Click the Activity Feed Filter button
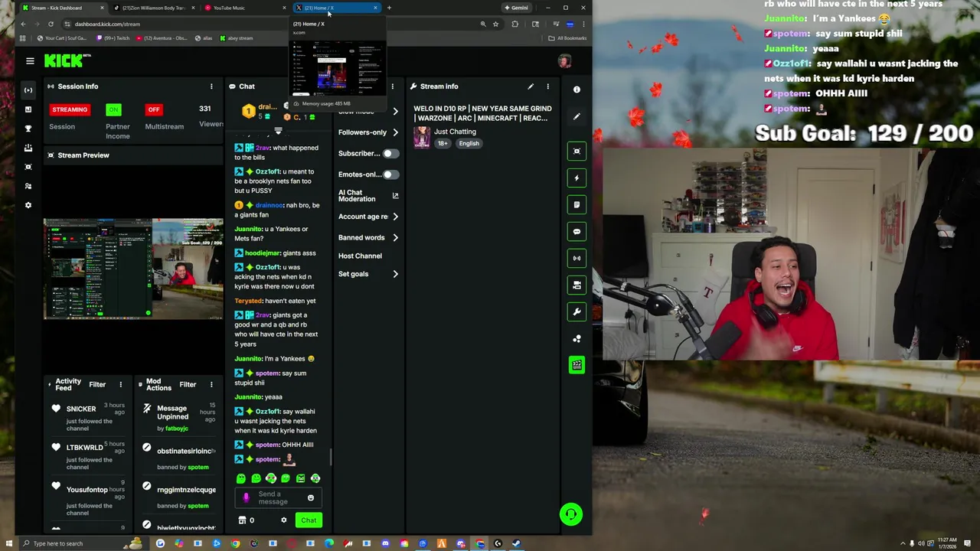The width and height of the screenshot is (980, 551). pos(97,384)
